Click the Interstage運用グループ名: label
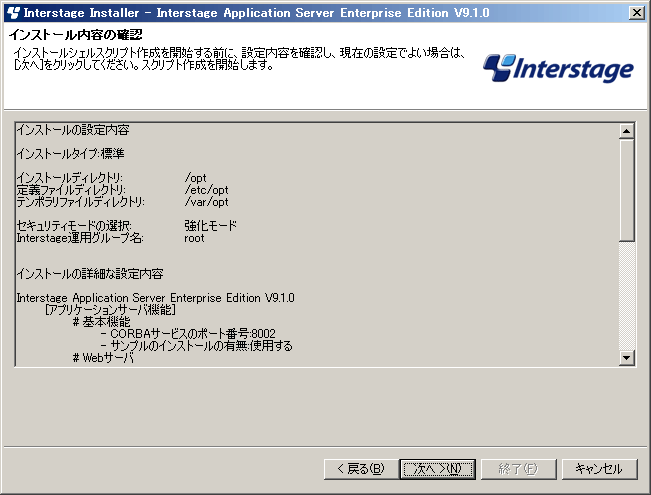651x495 pixels. pyautogui.click(x=80, y=238)
